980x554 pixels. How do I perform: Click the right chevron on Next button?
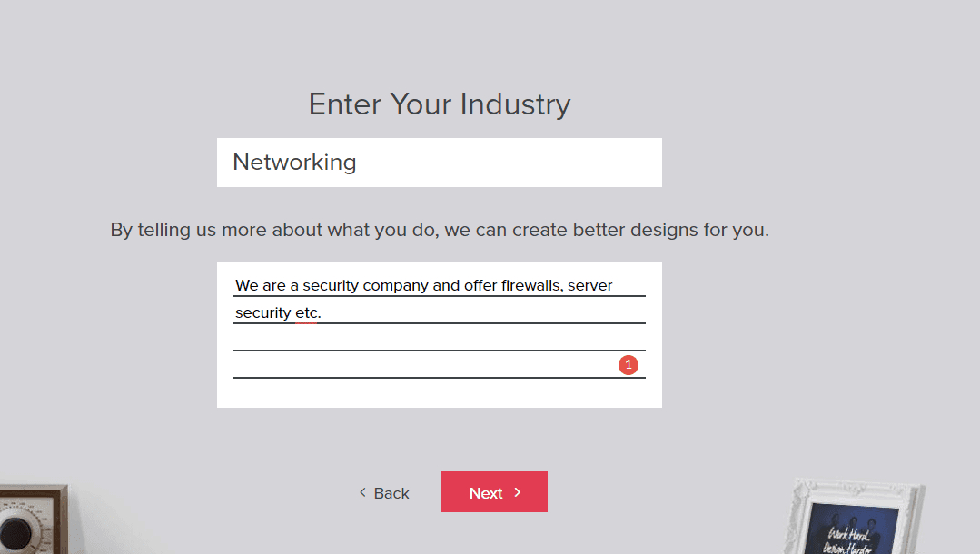coord(518,492)
